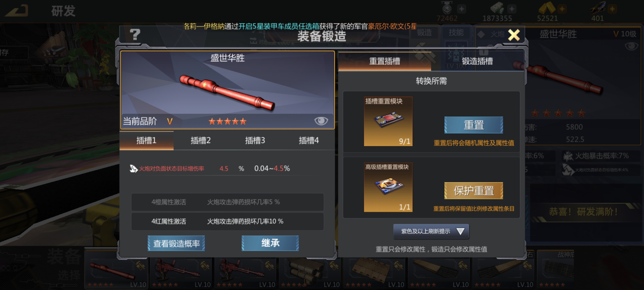This screenshot has height=290, width=644.
Task: Click the 继承 button
Action: [x=270, y=243]
